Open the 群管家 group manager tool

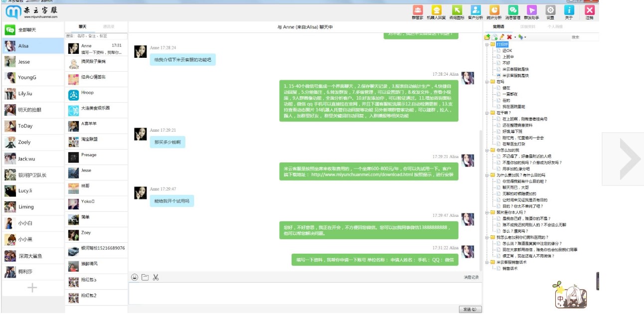pos(417,12)
